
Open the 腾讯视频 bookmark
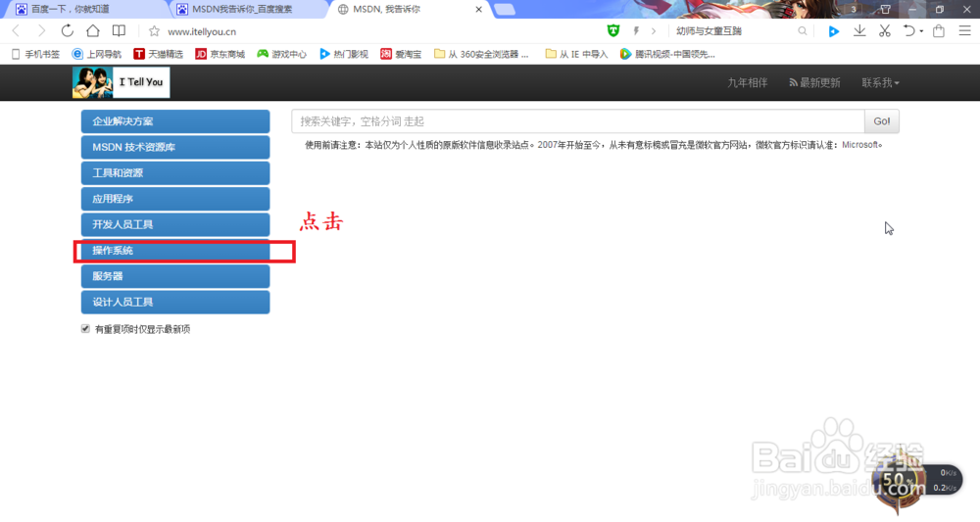(667, 54)
